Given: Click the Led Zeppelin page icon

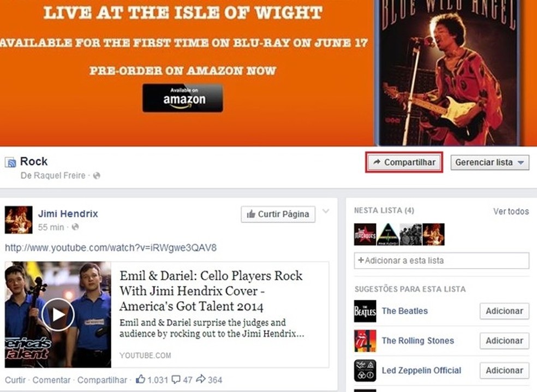Looking at the screenshot, I should coord(365,370).
